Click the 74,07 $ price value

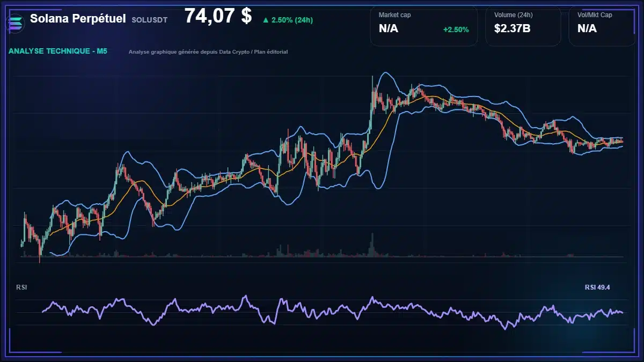[x=218, y=16]
